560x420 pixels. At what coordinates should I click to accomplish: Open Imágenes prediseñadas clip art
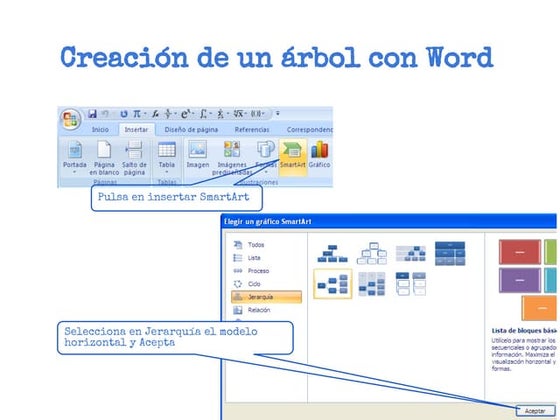[x=232, y=158]
